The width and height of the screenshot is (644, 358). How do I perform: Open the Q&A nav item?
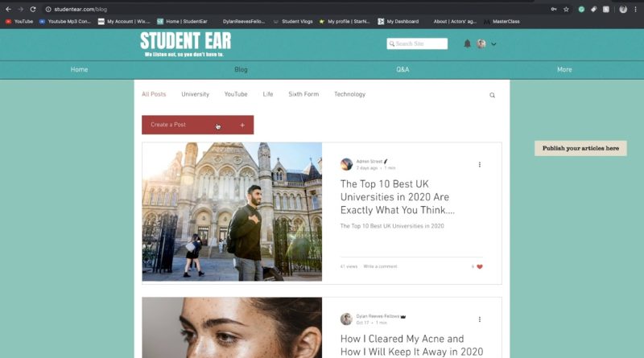(402, 70)
